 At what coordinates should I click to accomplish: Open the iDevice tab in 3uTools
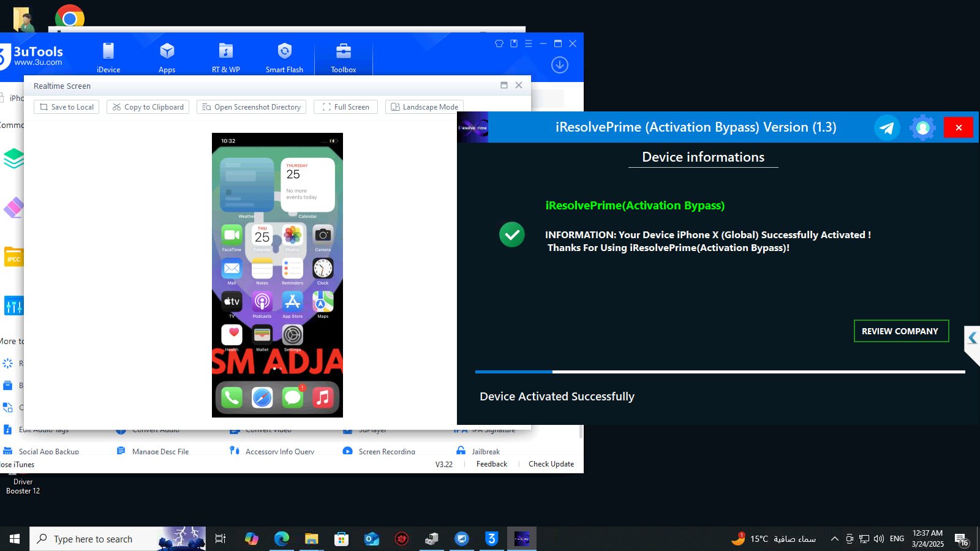(x=108, y=58)
